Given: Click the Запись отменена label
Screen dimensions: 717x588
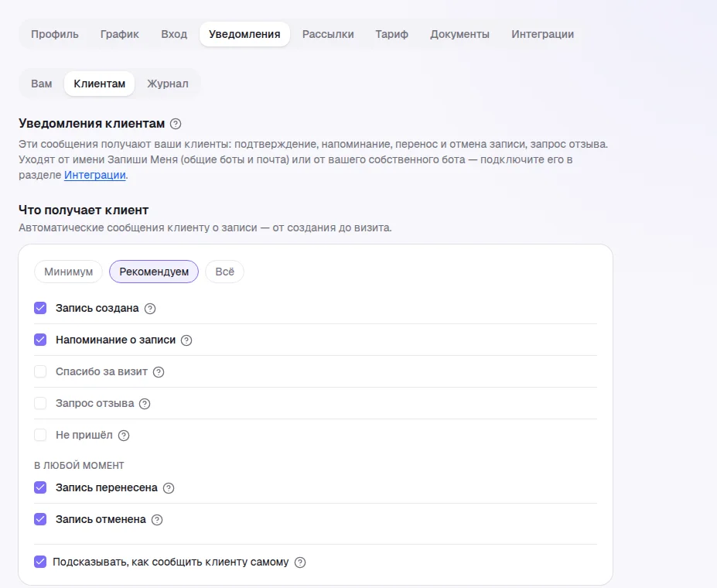Looking at the screenshot, I should pyautogui.click(x=101, y=519).
